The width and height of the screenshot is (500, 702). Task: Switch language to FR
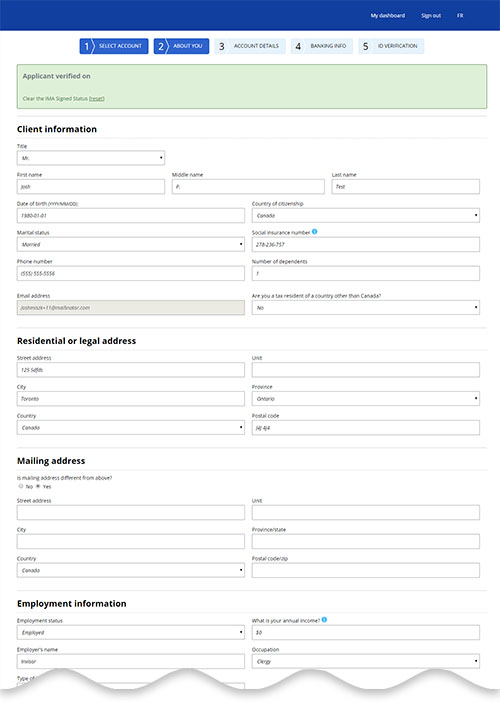pos(460,16)
